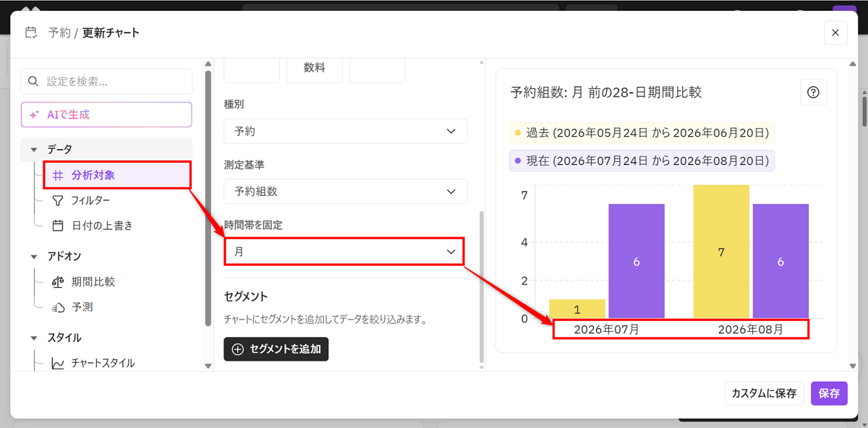Click the calendar icon beside 予約 breadcrumb
This screenshot has width=868, height=428.
point(31,33)
